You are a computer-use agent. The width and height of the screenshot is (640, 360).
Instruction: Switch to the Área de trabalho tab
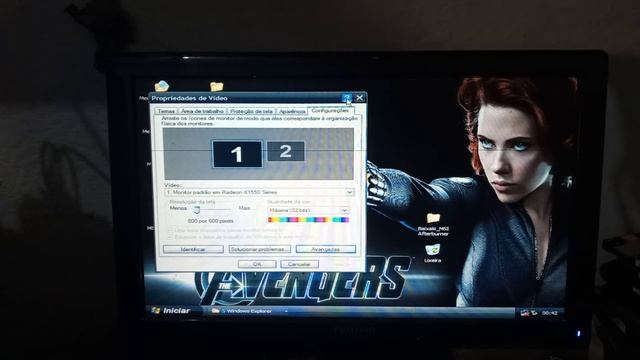[x=202, y=111]
